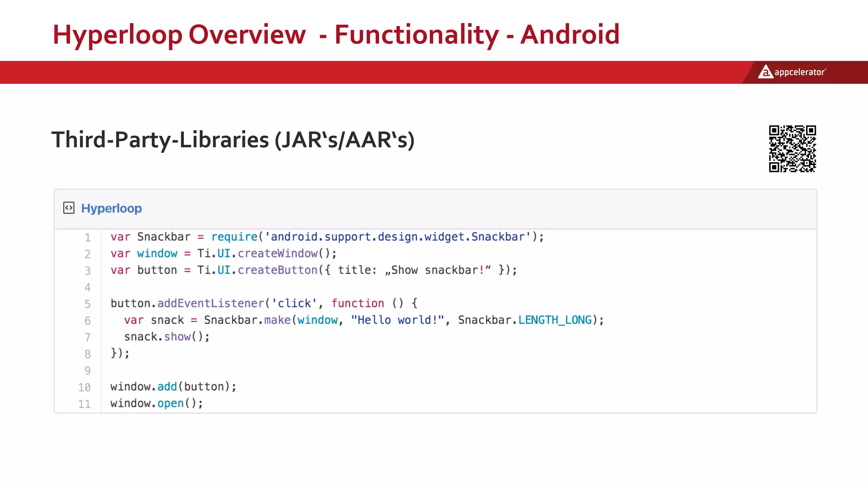
Task: Click window.open() on the last line
Action: coord(156,403)
